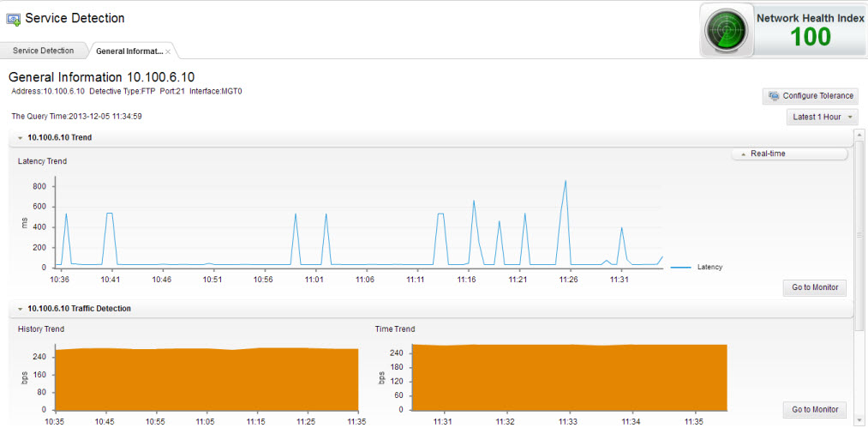Click the scrollbar up arrow
This screenshot has width=868, height=428.
tap(859, 135)
